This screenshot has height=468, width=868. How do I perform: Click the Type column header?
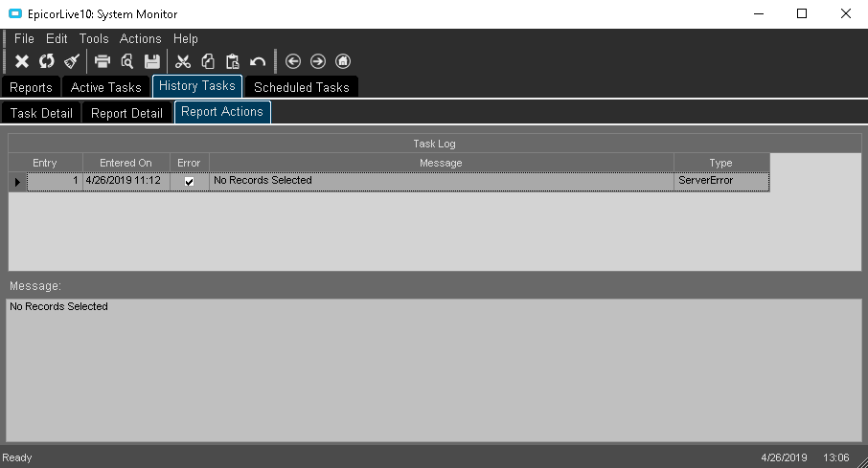tap(720, 163)
